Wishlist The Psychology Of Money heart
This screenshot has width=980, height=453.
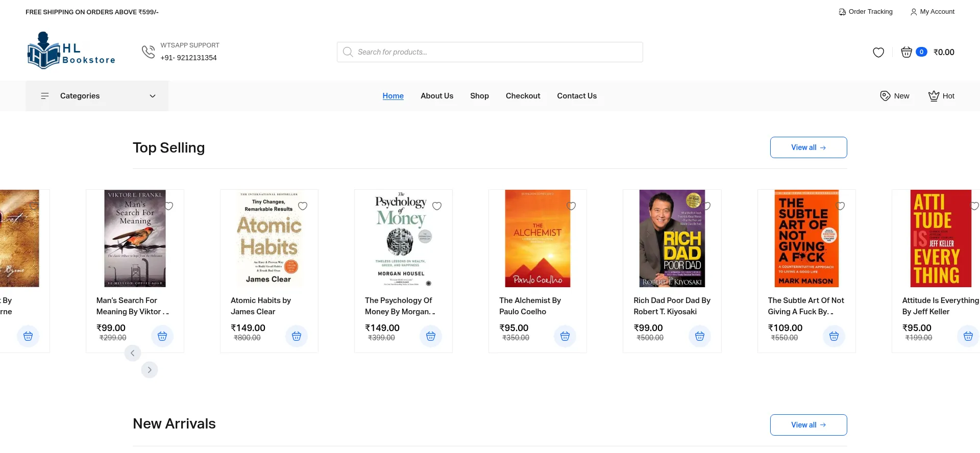coord(437,206)
